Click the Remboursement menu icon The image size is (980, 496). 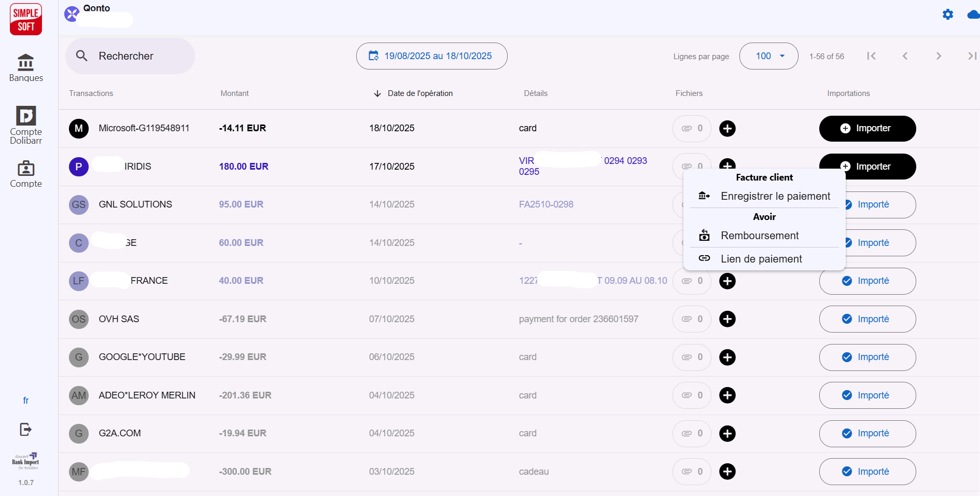[704, 235]
